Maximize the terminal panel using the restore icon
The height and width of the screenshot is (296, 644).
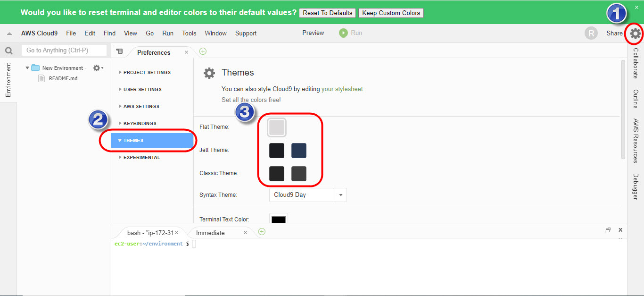(x=608, y=230)
